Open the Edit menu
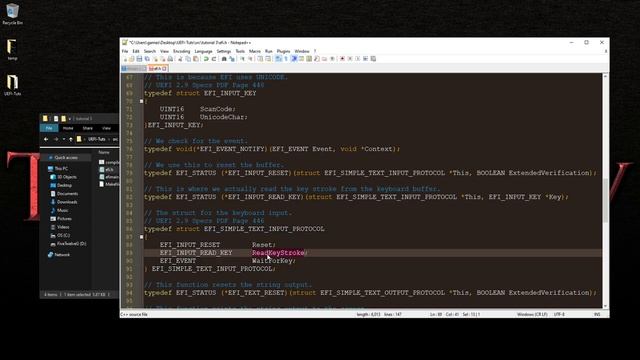Image resolution: width=640 pixels, height=360 pixels. point(136,51)
